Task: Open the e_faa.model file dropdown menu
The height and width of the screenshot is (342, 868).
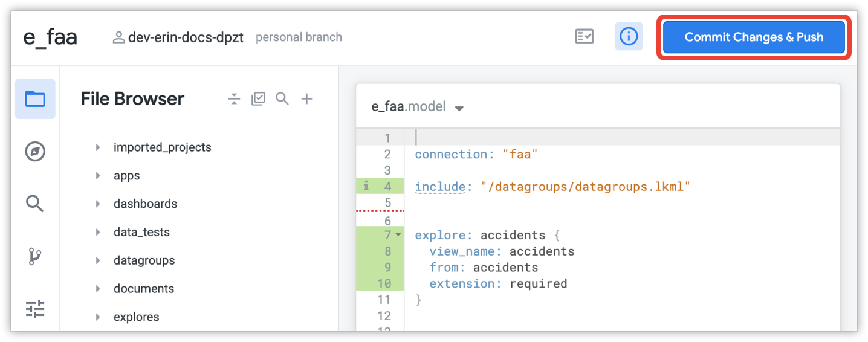Action: pos(459,108)
